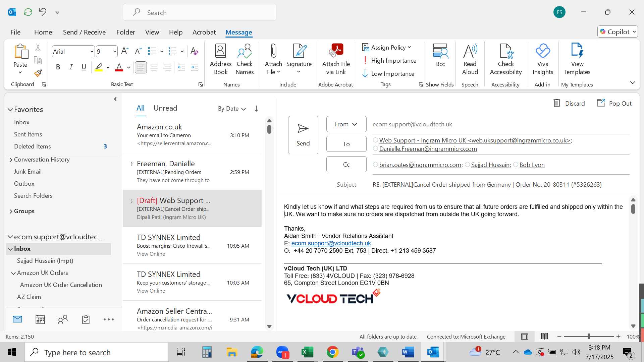Open text highlight color picker arrow
This screenshot has height=362, width=644.
[108, 68]
